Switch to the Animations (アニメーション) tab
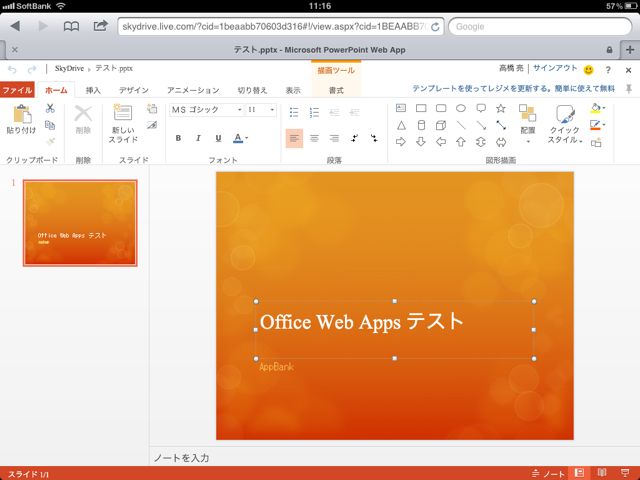The height and width of the screenshot is (480, 640). click(x=193, y=90)
